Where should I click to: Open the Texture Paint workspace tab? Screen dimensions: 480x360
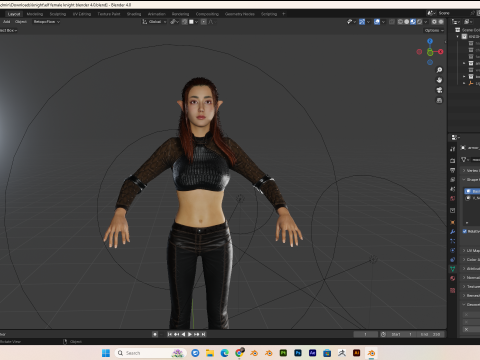click(x=109, y=14)
